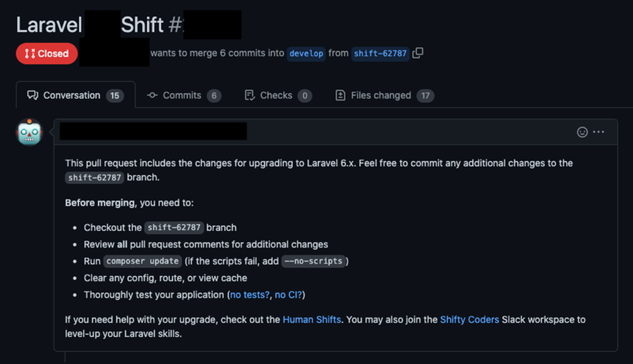Click the checklist icon on Checks tab
Screen dimensions: 633x364
pyautogui.click(x=250, y=95)
